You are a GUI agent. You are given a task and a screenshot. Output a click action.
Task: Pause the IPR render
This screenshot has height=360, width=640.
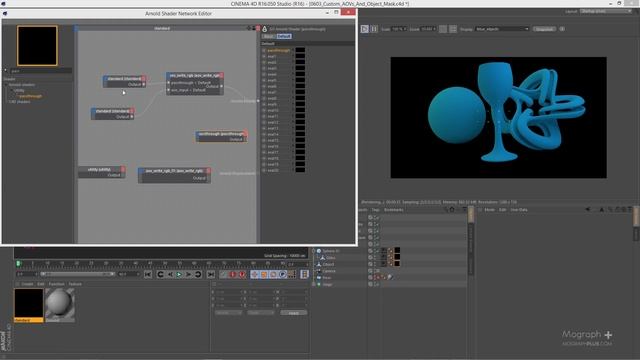pos(374,29)
